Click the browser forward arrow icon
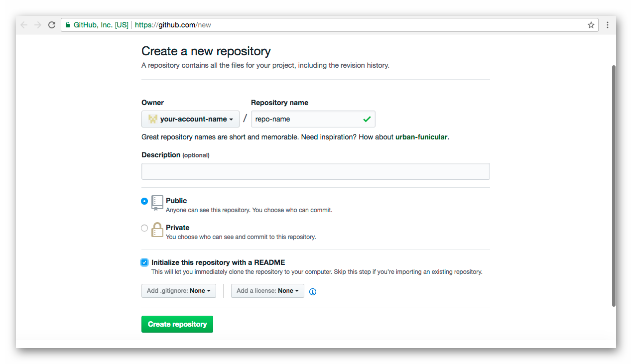 [x=38, y=25]
